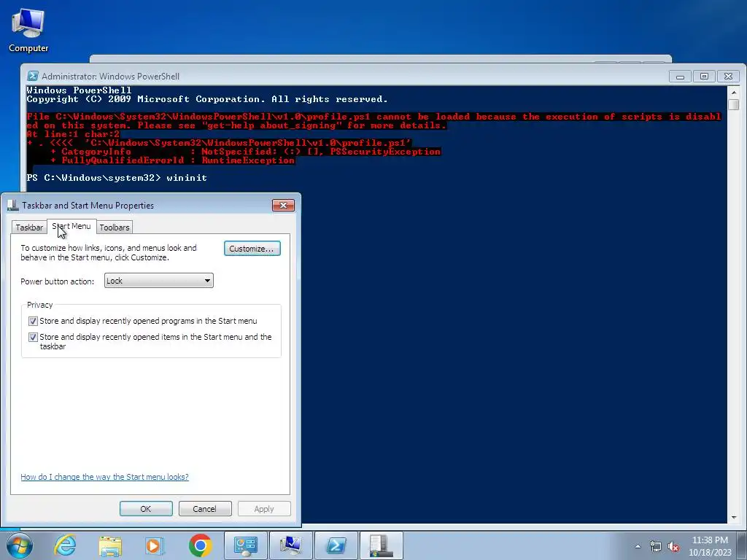This screenshot has width=747, height=560.
Task: Cancel the Taskbar Properties dialog
Action: point(205,508)
